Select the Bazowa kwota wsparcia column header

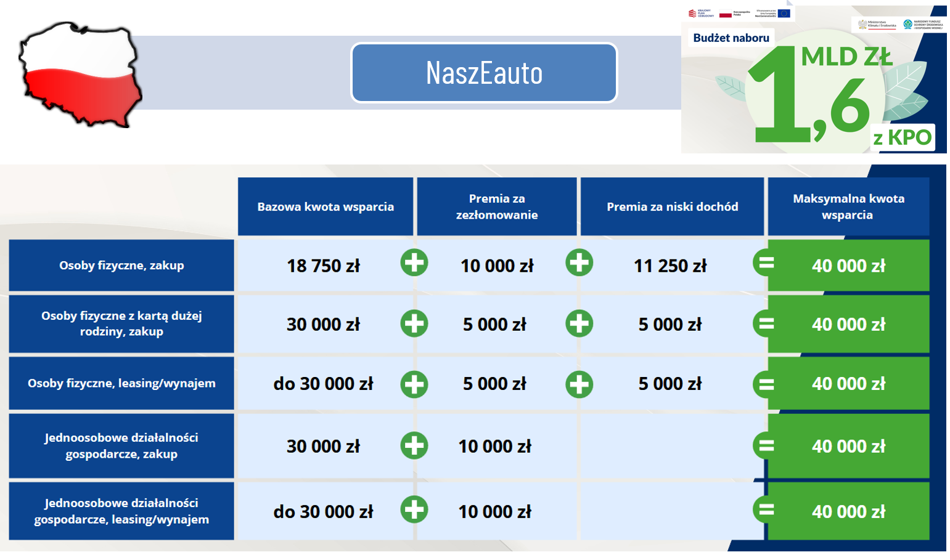pyautogui.click(x=326, y=207)
